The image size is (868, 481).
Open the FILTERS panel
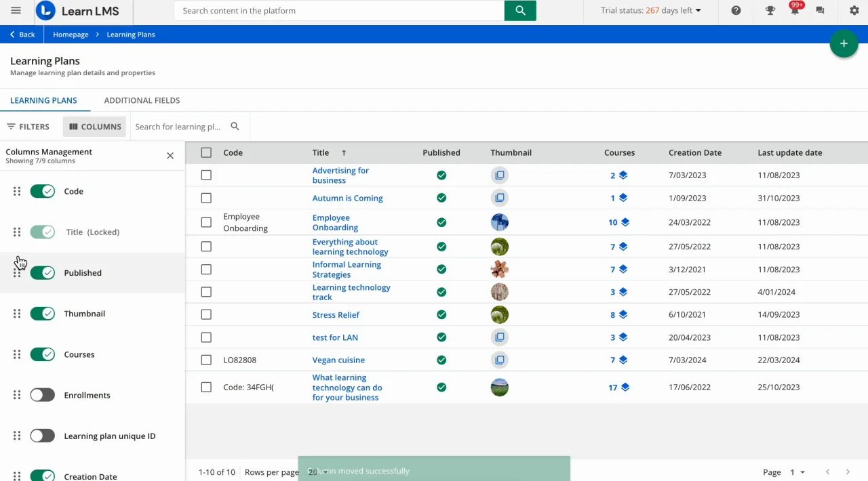tap(28, 127)
